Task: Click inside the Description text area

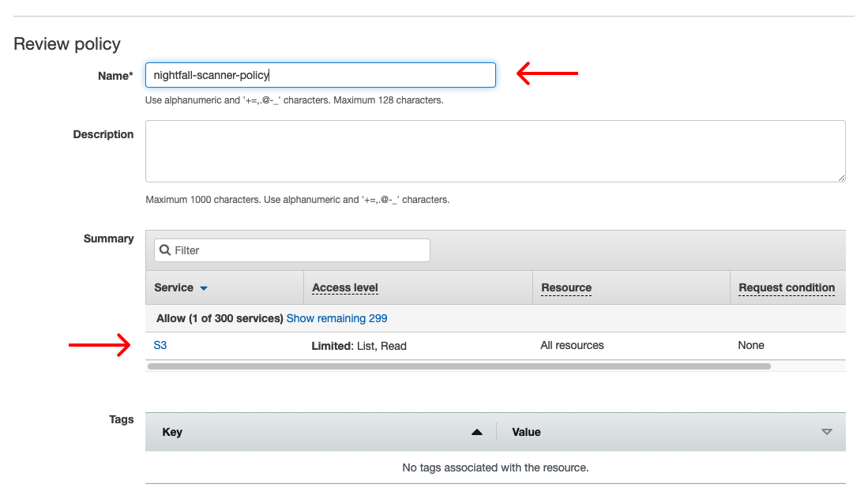Action: [494, 151]
